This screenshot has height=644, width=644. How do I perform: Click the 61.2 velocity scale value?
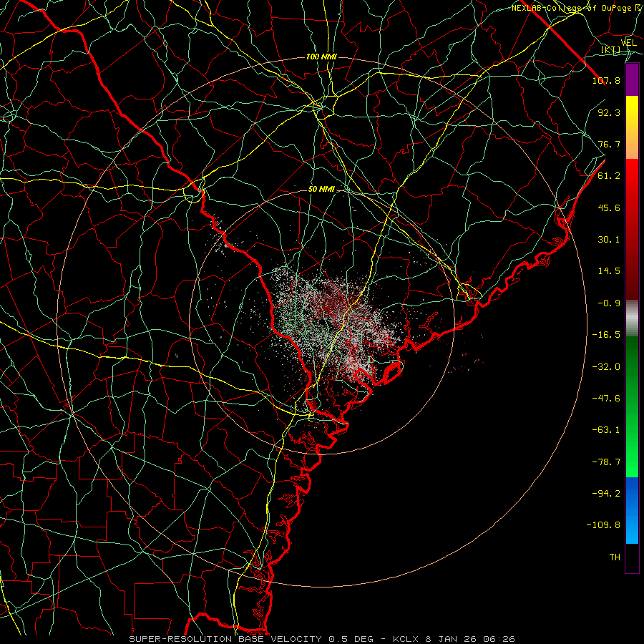tap(609, 176)
